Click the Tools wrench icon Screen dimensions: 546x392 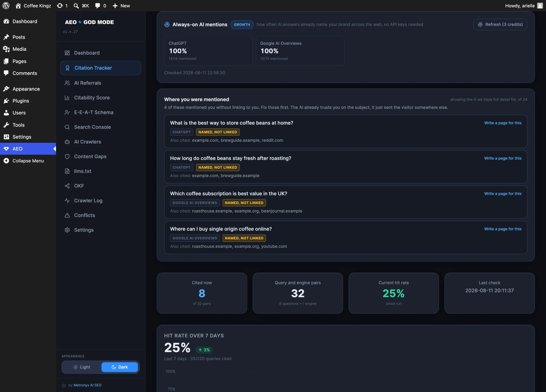pyautogui.click(x=6, y=125)
